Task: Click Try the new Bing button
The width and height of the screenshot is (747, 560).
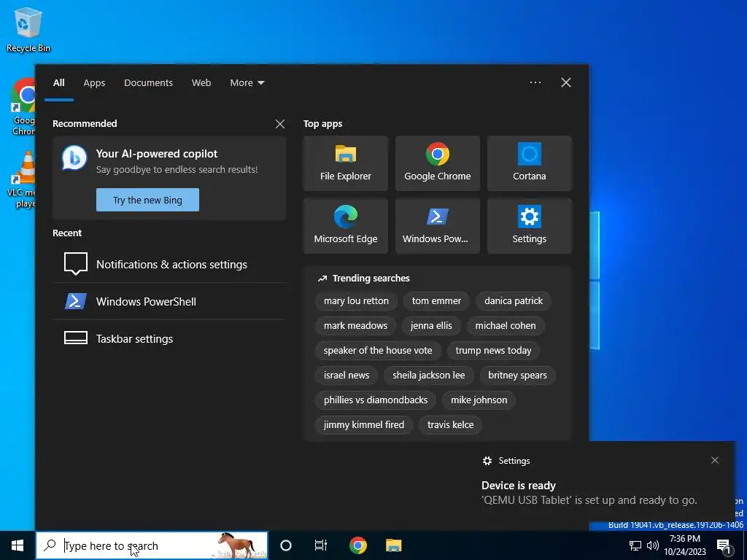Action: [147, 200]
